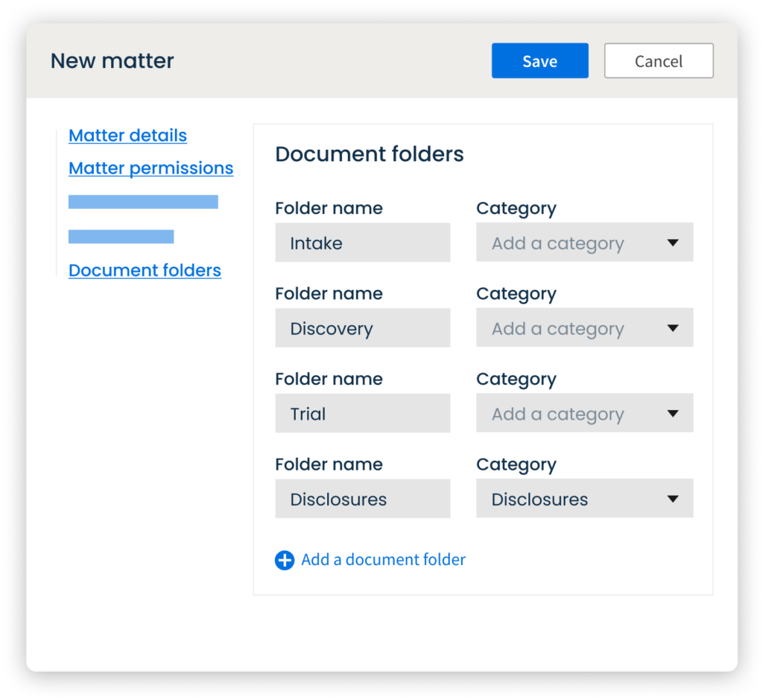Focus the Trial folder name field
The image size is (763, 700).
(x=362, y=414)
